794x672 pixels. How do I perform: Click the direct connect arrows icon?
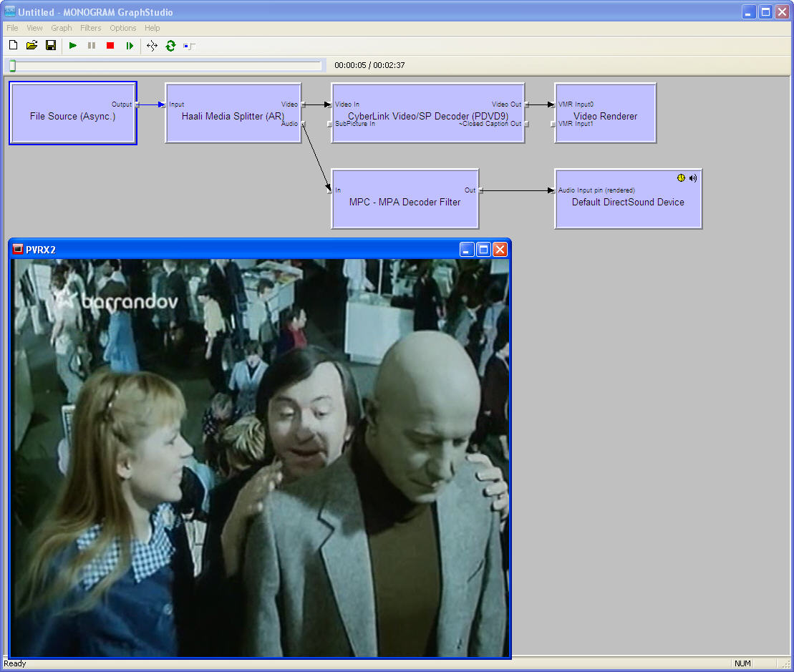152,46
